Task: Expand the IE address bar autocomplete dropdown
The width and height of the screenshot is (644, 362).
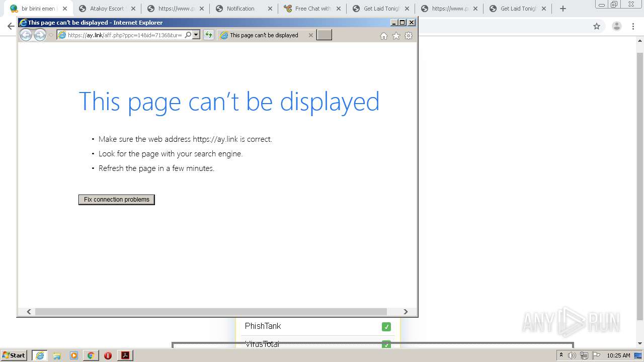Action: click(x=196, y=35)
